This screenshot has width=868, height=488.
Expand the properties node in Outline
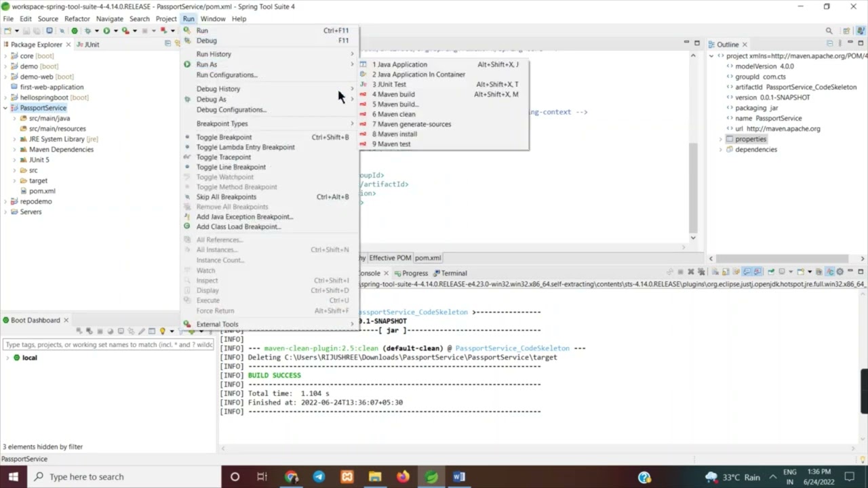720,139
